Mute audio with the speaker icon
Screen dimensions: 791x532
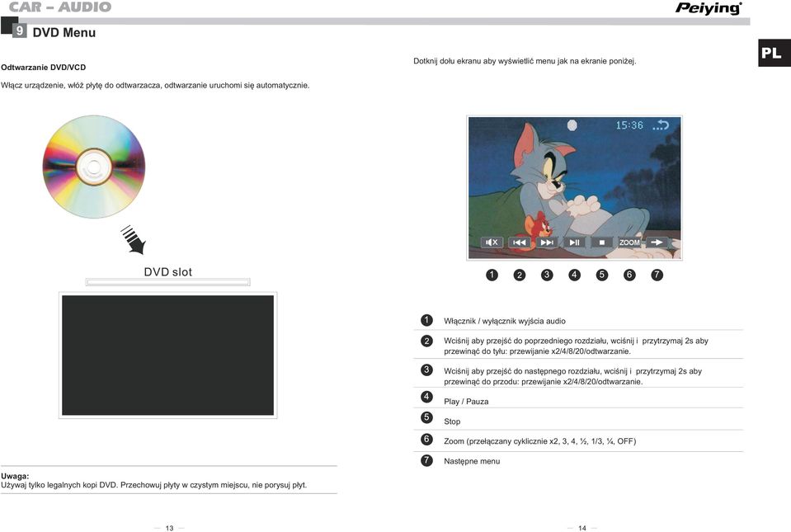492,242
